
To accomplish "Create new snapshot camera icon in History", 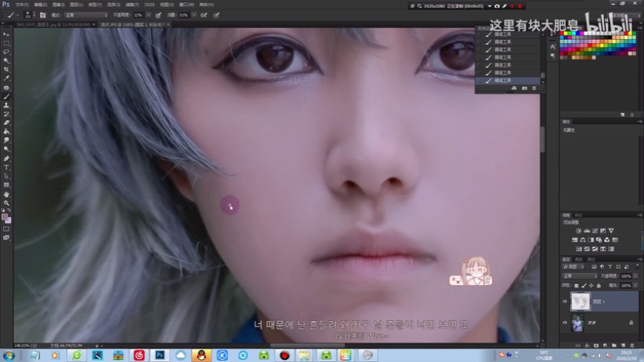I will click(525, 88).
